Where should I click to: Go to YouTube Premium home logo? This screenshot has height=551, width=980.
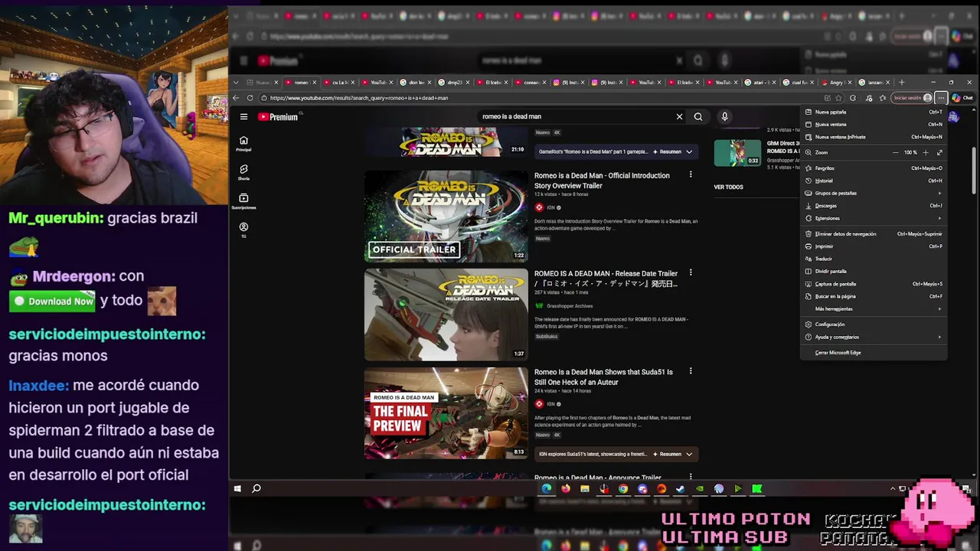point(278,116)
